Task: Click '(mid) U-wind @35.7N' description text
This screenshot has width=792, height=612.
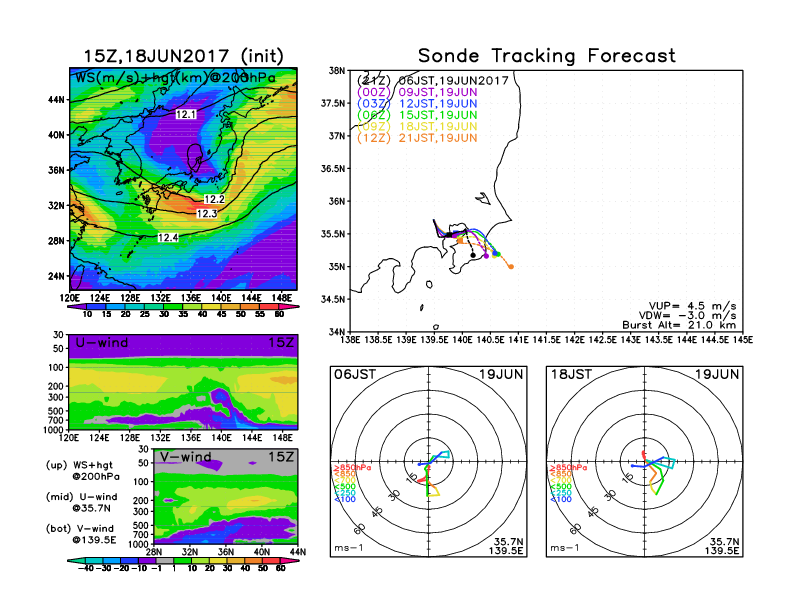Action: click(82, 502)
